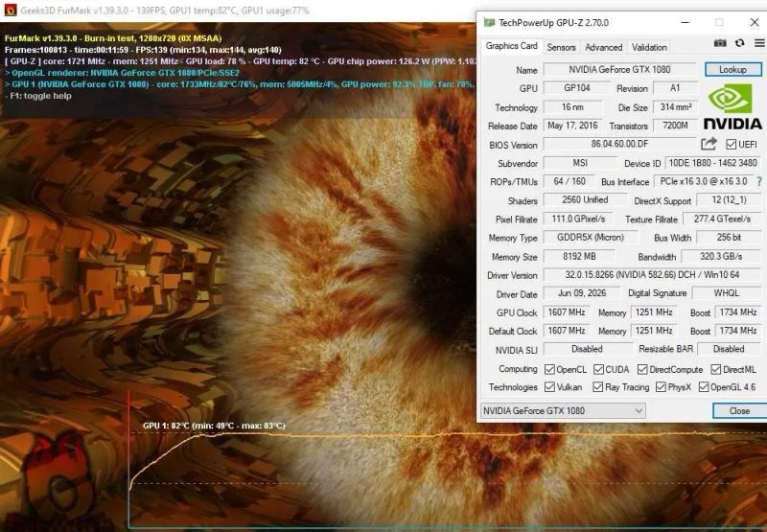Open the GPU-Z hamburger menu

759,43
